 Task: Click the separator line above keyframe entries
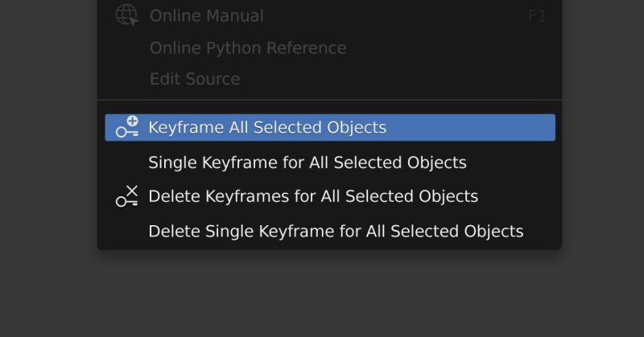pos(329,100)
